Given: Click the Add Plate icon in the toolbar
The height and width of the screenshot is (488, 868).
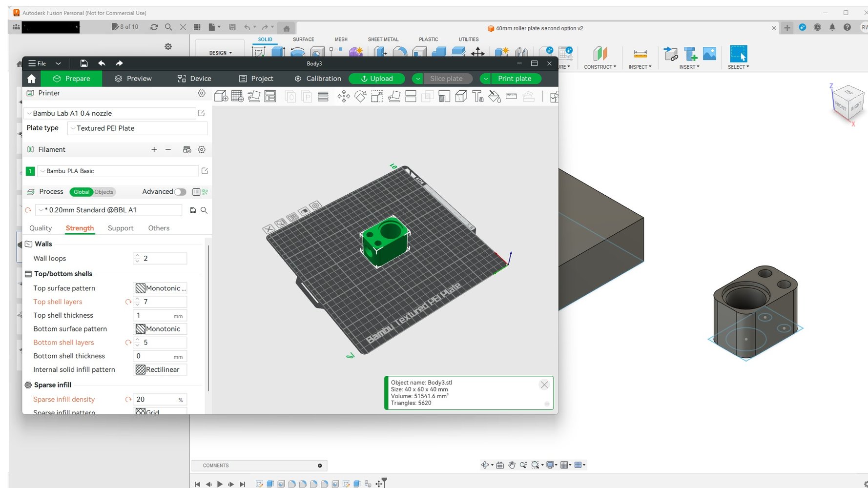Looking at the screenshot, I should pyautogui.click(x=237, y=97).
